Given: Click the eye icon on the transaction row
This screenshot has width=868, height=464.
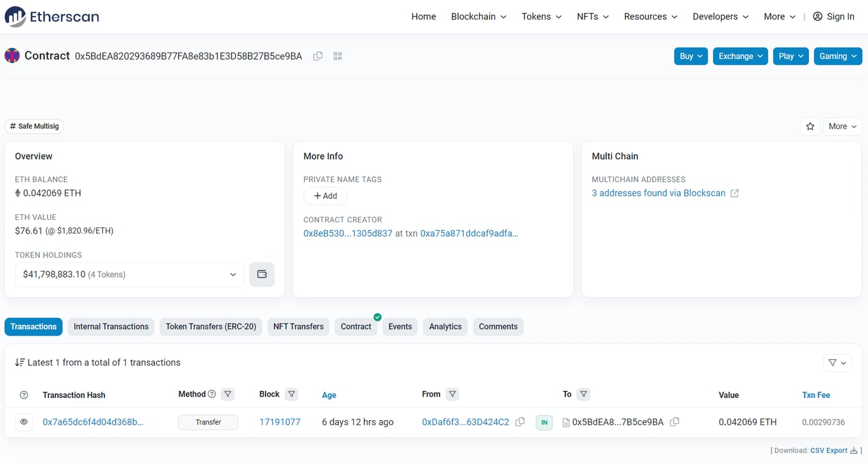Looking at the screenshot, I should 24,421.
